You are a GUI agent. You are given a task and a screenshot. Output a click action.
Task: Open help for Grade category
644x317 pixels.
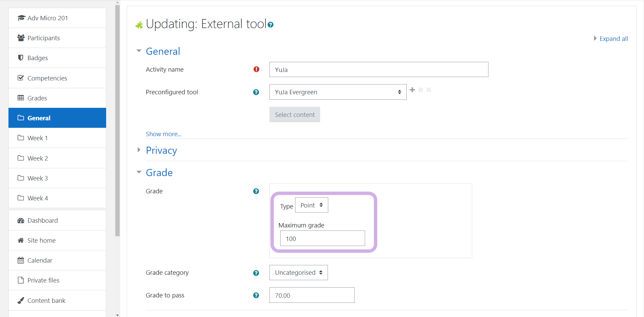[x=256, y=273]
